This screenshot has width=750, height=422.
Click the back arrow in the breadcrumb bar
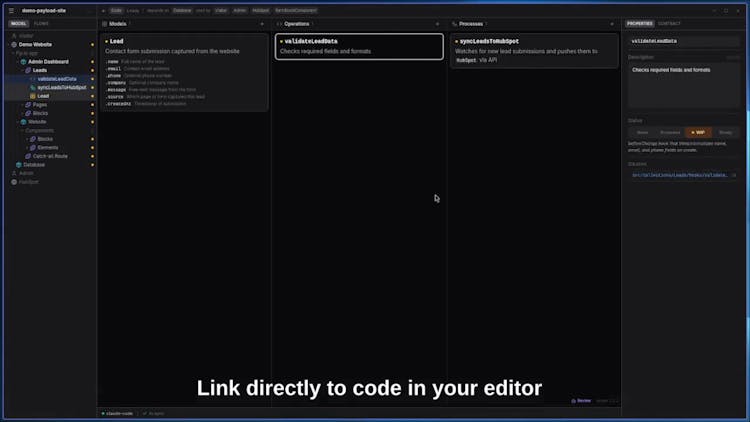point(103,10)
